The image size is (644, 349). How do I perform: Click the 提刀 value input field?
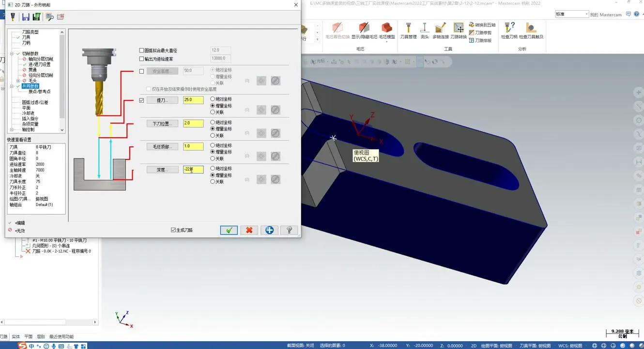click(x=193, y=100)
